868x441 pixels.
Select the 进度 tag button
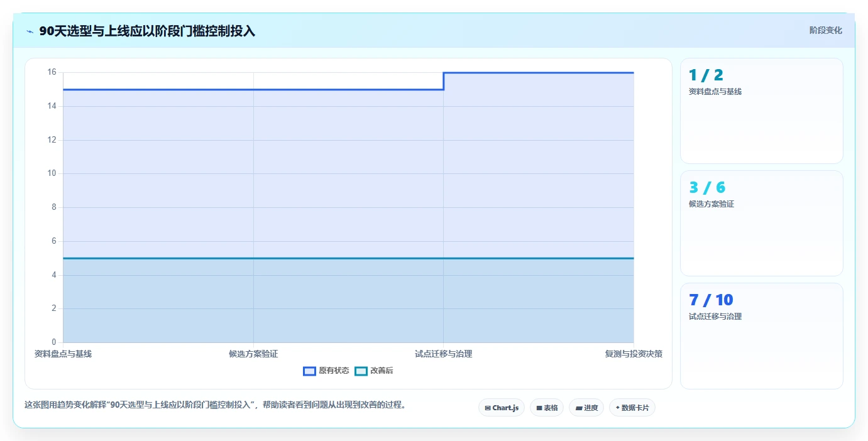click(586, 408)
